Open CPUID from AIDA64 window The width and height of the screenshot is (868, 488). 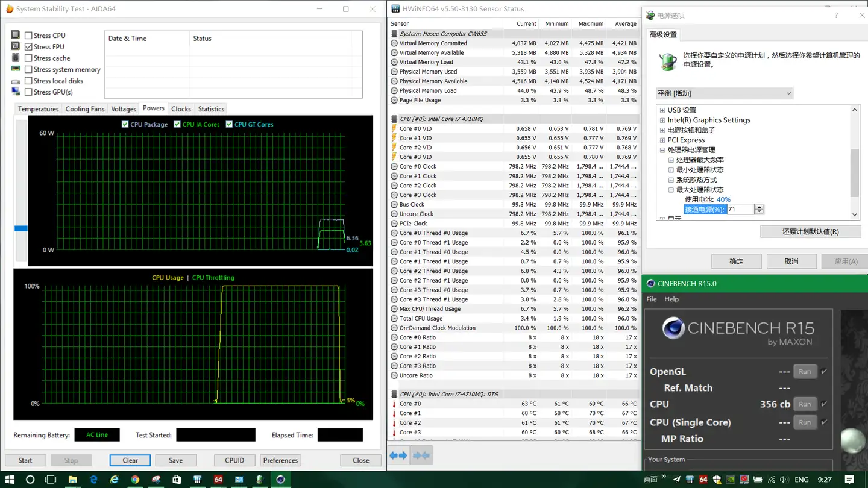pos(234,460)
